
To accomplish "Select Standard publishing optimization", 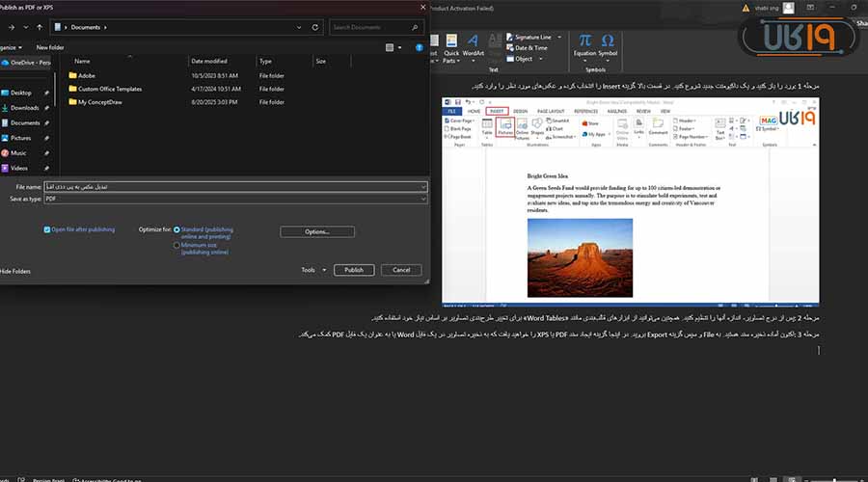I will [x=176, y=229].
